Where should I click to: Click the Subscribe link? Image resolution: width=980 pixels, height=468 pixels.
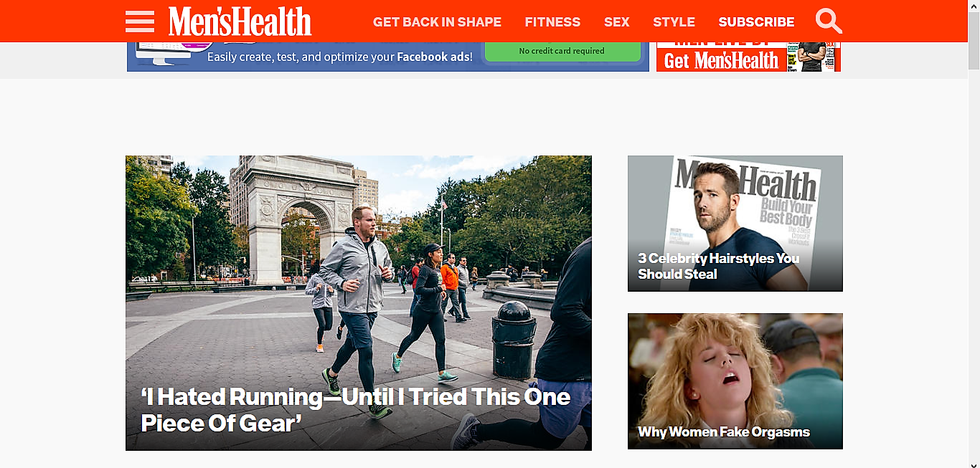click(756, 22)
